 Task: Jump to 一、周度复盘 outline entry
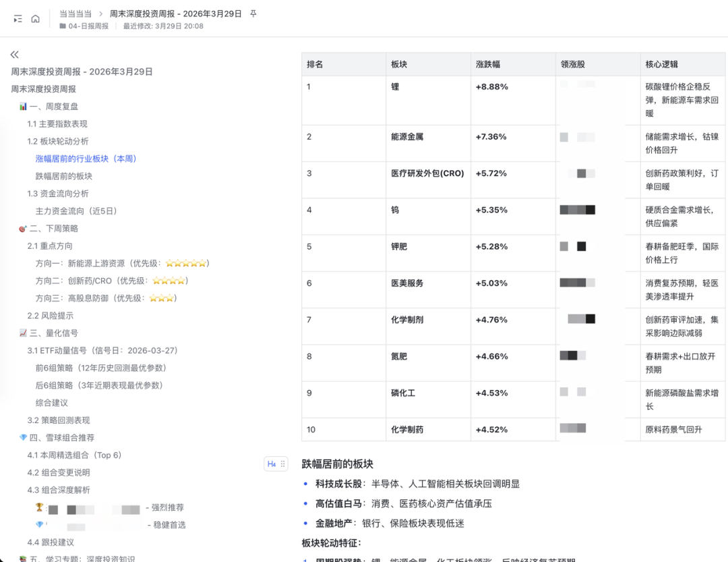coord(49,107)
